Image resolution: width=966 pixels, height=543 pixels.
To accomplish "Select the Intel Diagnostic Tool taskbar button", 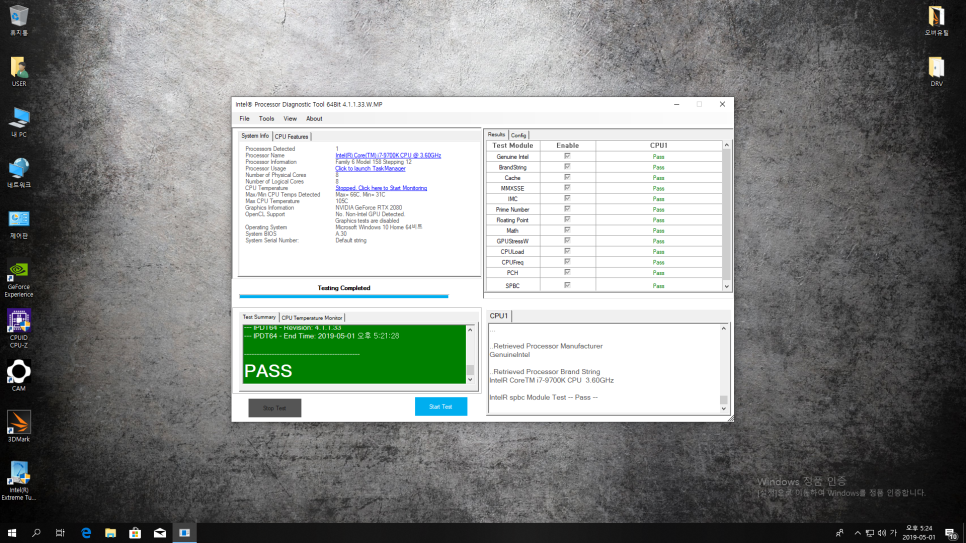I will (x=184, y=533).
